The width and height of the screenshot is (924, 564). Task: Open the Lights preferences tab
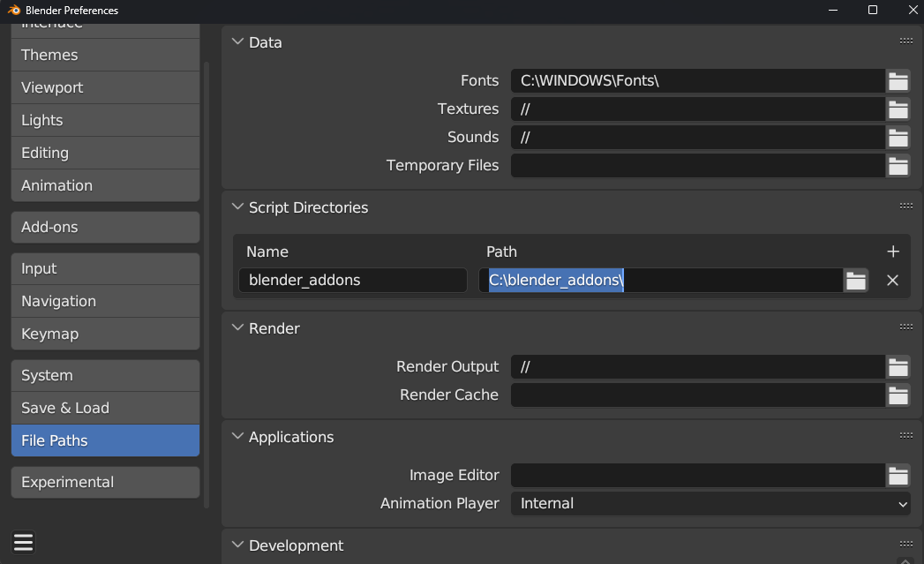click(106, 120)
